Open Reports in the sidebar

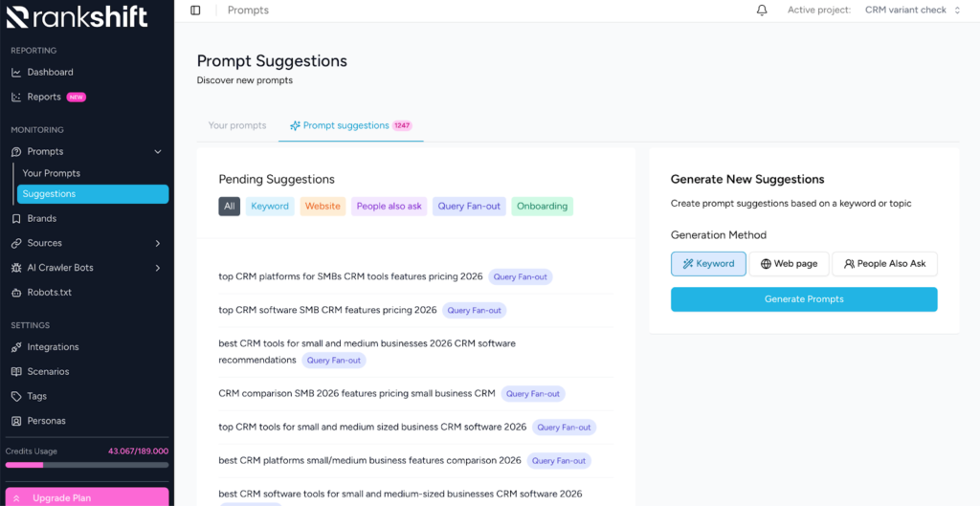pyautogui.click(x=44, y=97)
